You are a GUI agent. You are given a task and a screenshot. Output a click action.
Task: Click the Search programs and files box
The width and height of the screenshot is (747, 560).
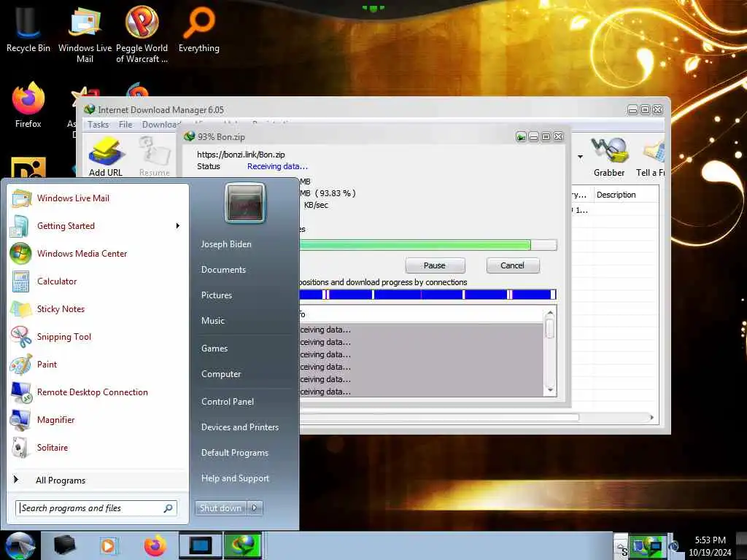pyautogui.click(x=96, y=508)
